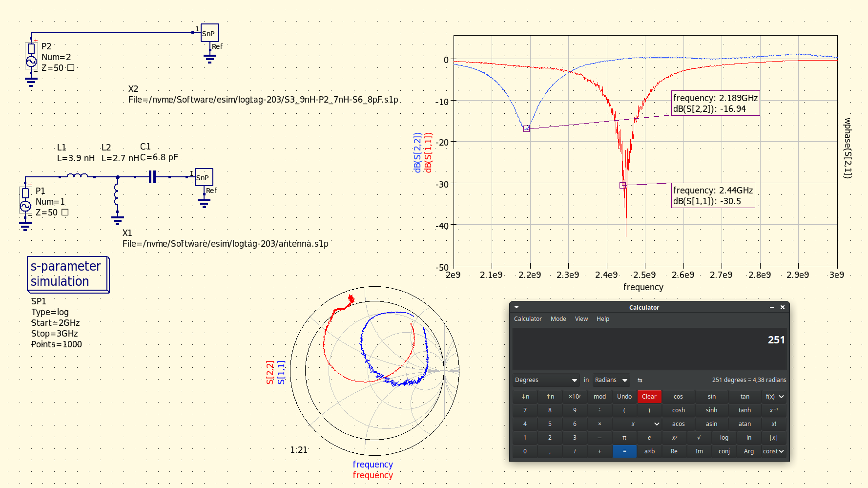Toggle the checkbox next to P2 Z=50
Viewport: 868px width, 488px height.
71,68
